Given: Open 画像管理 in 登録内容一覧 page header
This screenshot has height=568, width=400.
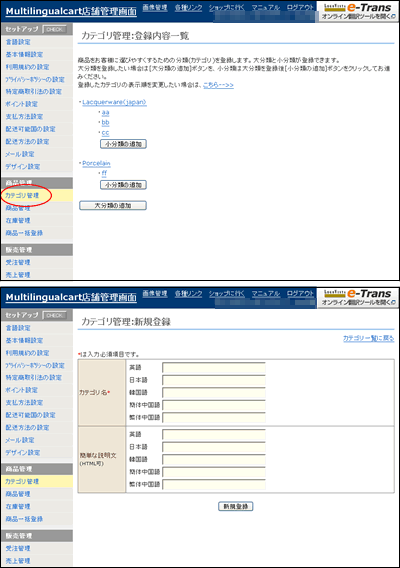Looking at the screenshot, I should [x=155, y=7].
